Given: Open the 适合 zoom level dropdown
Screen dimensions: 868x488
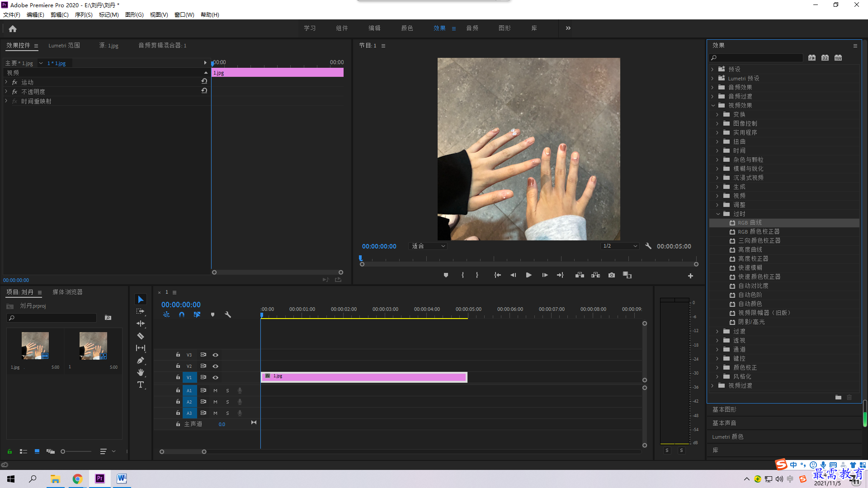Looking at the screenshot, I should click(428, 246).
